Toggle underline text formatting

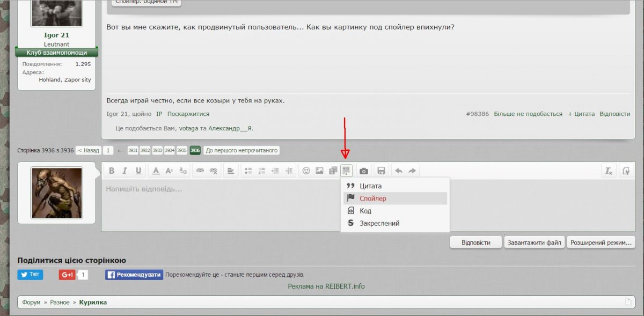(x=138, y=171)
